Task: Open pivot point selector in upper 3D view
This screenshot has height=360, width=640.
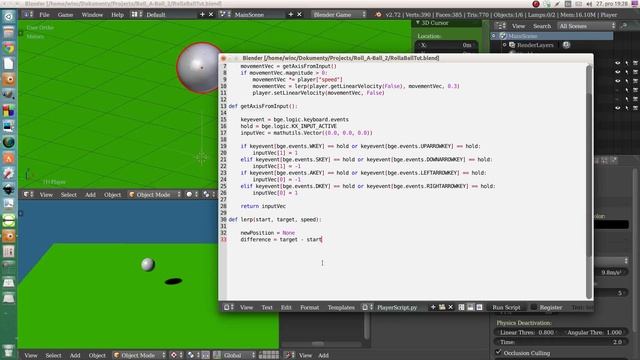Action: click(208, 195)
